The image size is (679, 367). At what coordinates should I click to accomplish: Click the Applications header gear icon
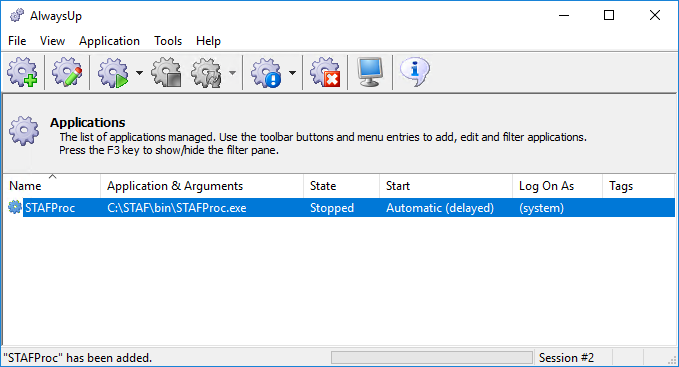pyautogui.click(x=24, y=130)
